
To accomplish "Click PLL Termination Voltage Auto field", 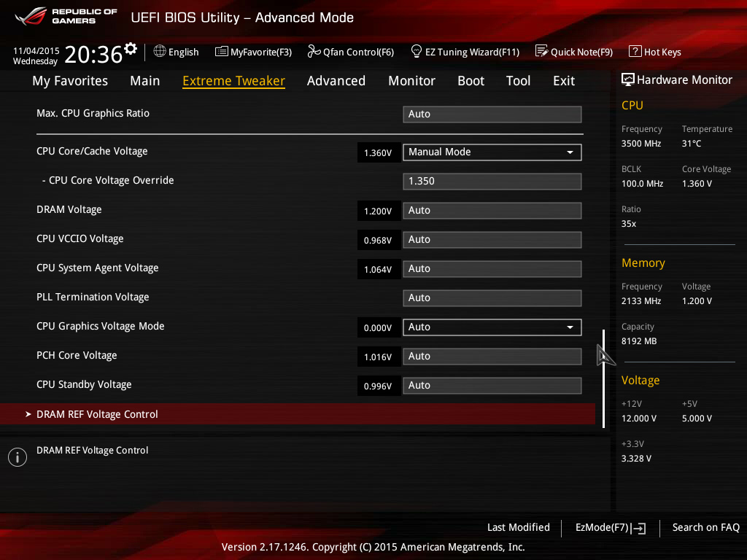I will point(492,298).
